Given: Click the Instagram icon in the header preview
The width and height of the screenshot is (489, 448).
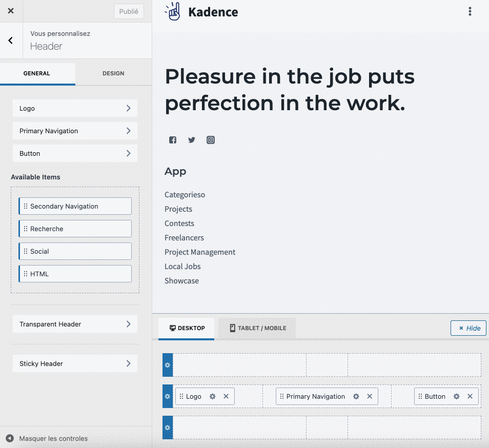Looking at the screenshot, I should coord(210,139).
